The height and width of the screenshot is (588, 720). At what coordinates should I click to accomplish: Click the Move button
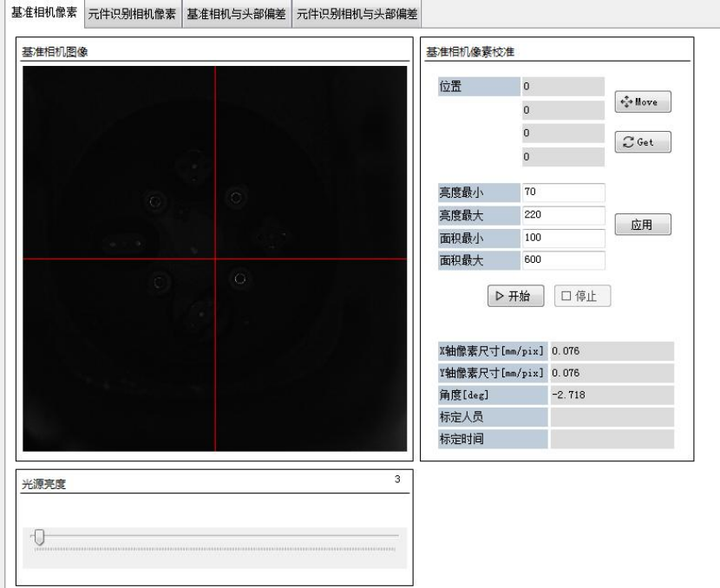pos(643,101)
